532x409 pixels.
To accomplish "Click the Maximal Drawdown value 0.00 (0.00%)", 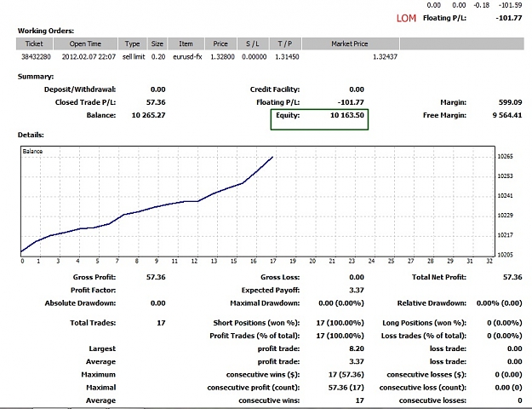I will [x=341, y=303].
